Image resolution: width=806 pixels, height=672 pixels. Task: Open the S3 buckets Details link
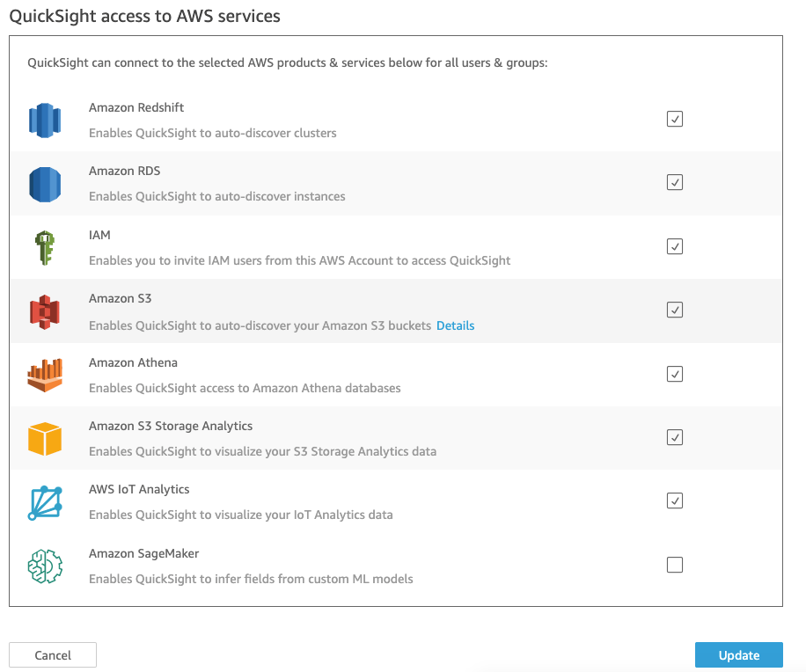tap(455, 325)
